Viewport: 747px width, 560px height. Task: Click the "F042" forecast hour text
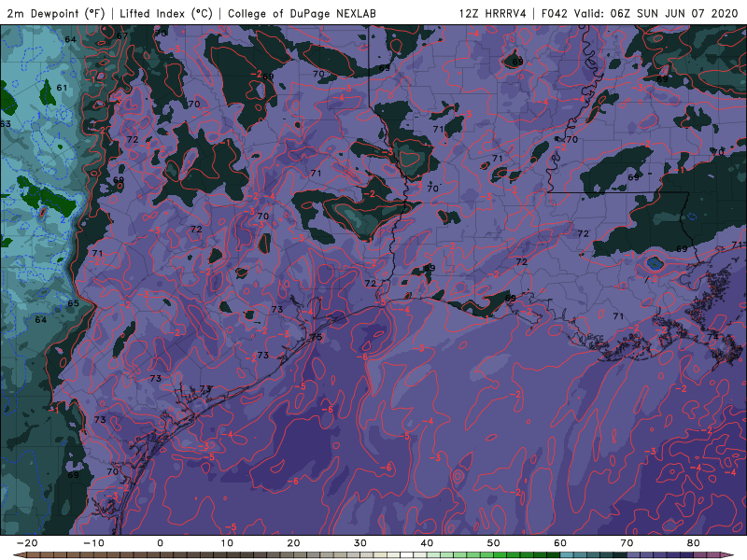click(554, 13)
